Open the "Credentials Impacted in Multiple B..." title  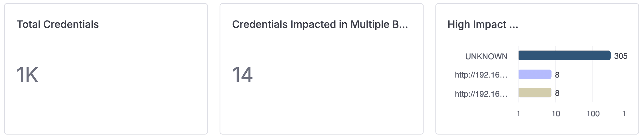click(320, 25)
